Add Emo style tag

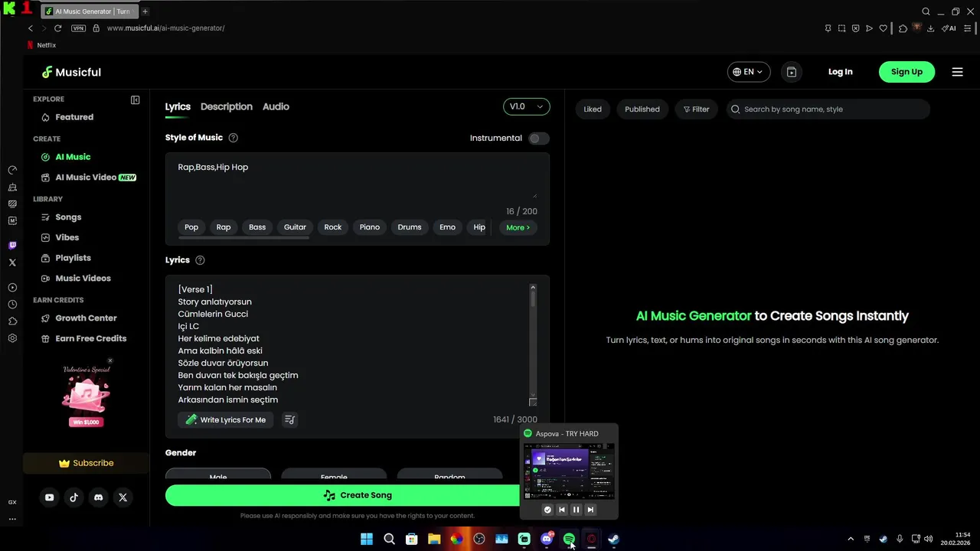click(x=447, y=227)
